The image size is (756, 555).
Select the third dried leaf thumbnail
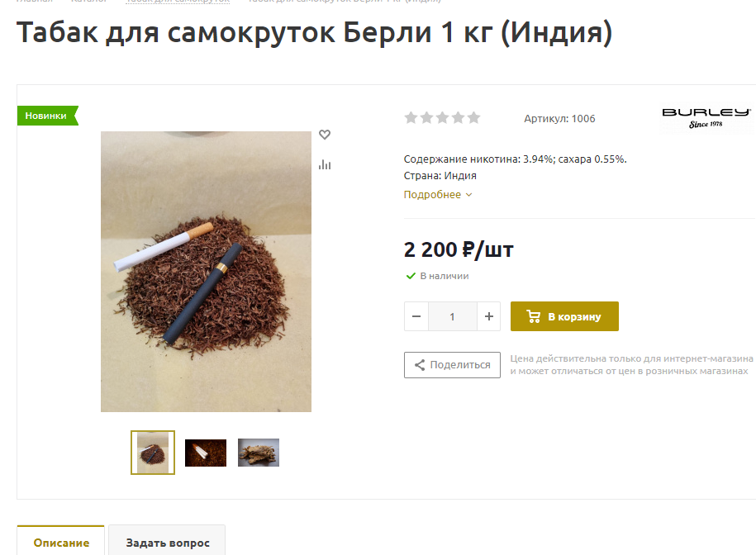[x=259, y=453]
